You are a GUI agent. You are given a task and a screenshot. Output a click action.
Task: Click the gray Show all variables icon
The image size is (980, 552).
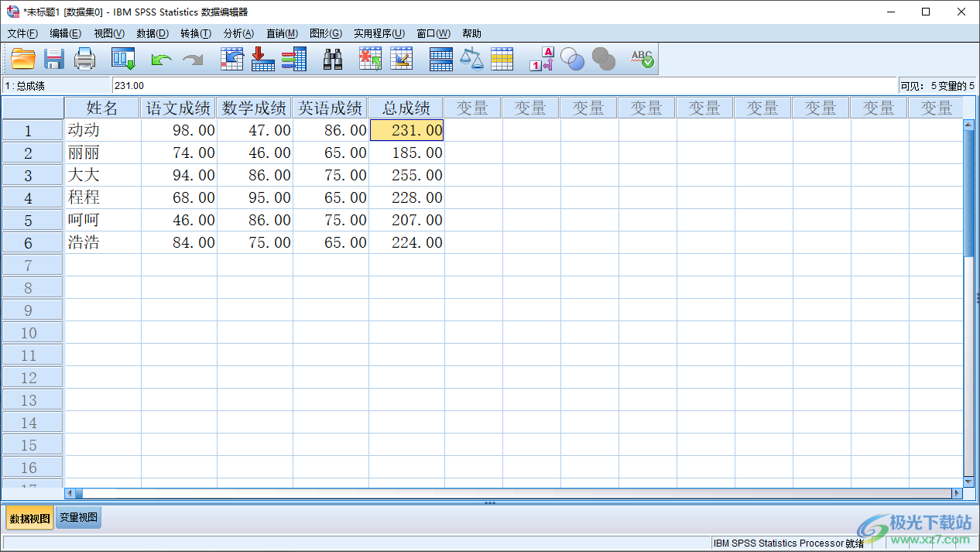tap(603, 59)
